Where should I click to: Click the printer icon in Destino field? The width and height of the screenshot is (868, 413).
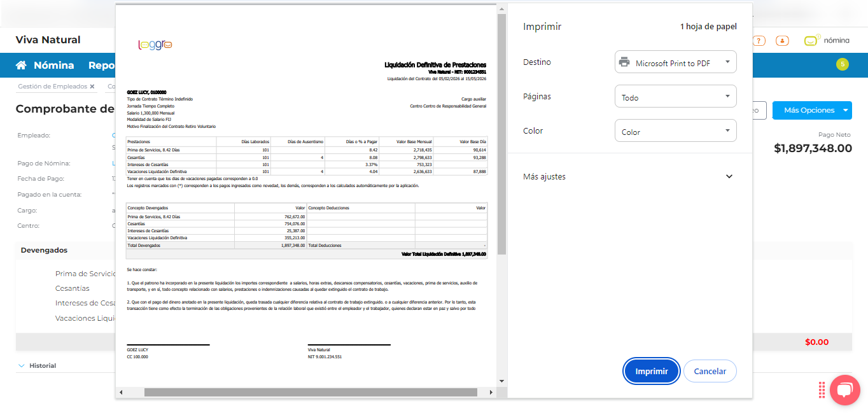pos(624,62)
